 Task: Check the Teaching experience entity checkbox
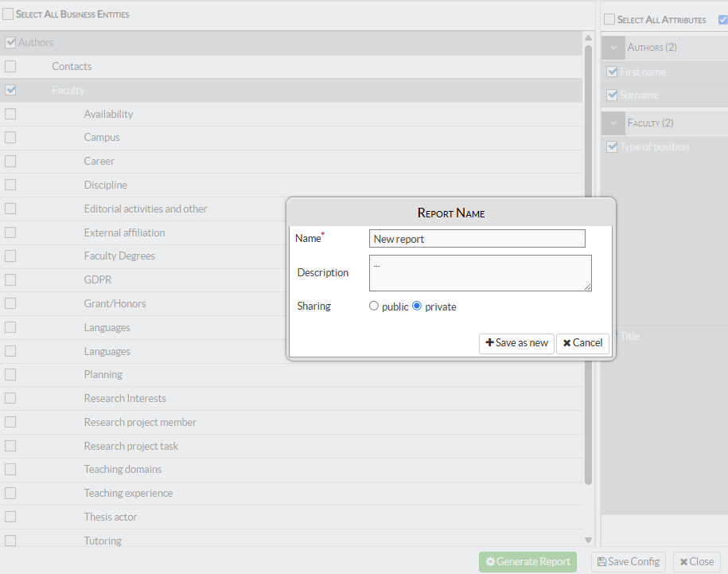coord(10,494)
